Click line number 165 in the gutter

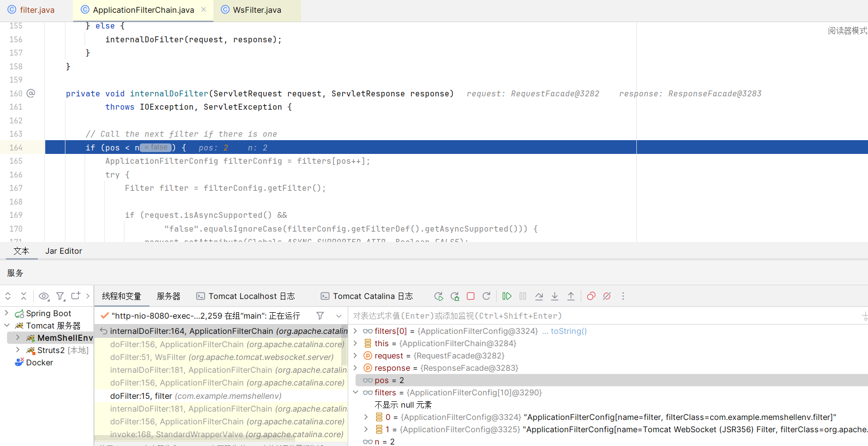(16, 161)
